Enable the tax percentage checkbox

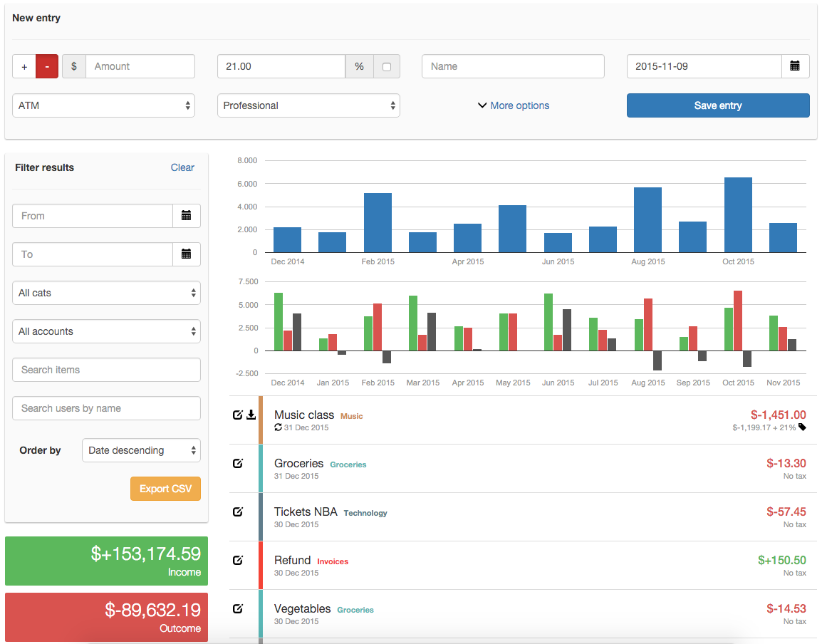coord(387,66)
